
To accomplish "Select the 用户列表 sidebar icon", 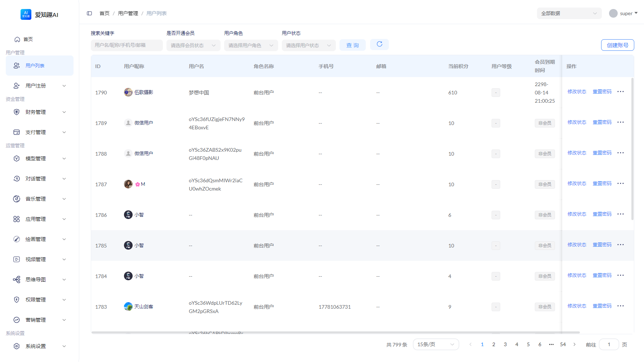I will tap(17, 66).
